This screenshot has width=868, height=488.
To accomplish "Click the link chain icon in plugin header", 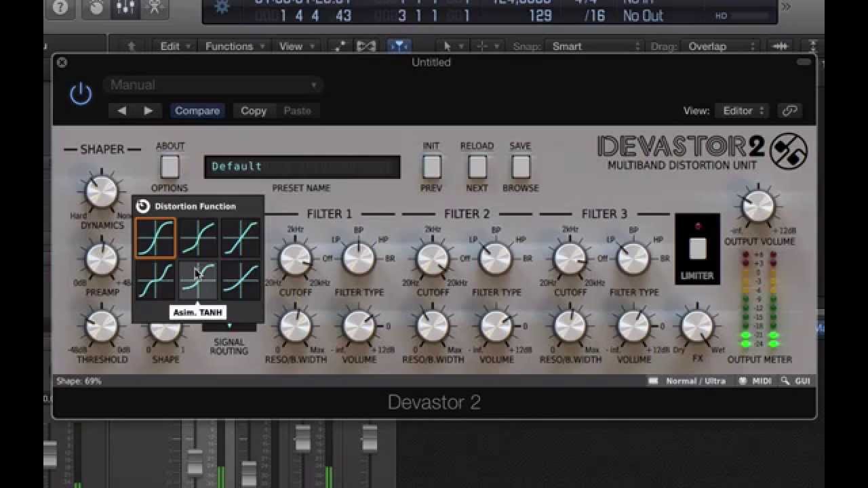I will (789, 110).
